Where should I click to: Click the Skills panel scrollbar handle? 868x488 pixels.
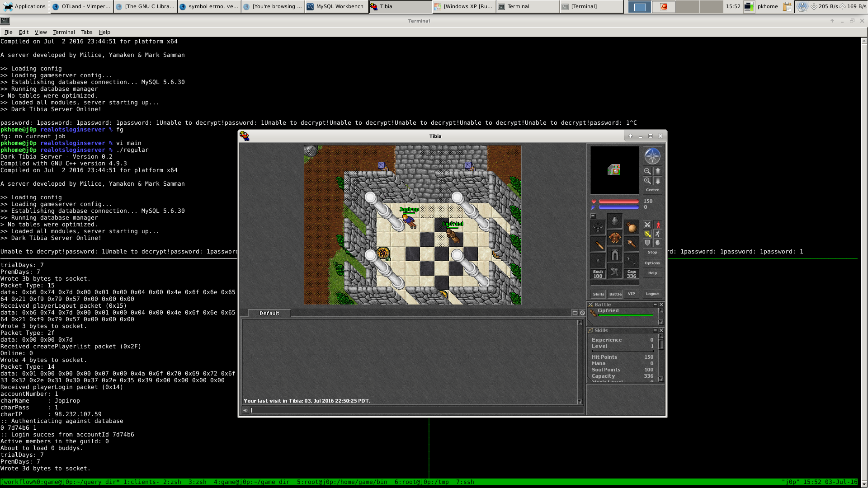click(x=661, y=344)
